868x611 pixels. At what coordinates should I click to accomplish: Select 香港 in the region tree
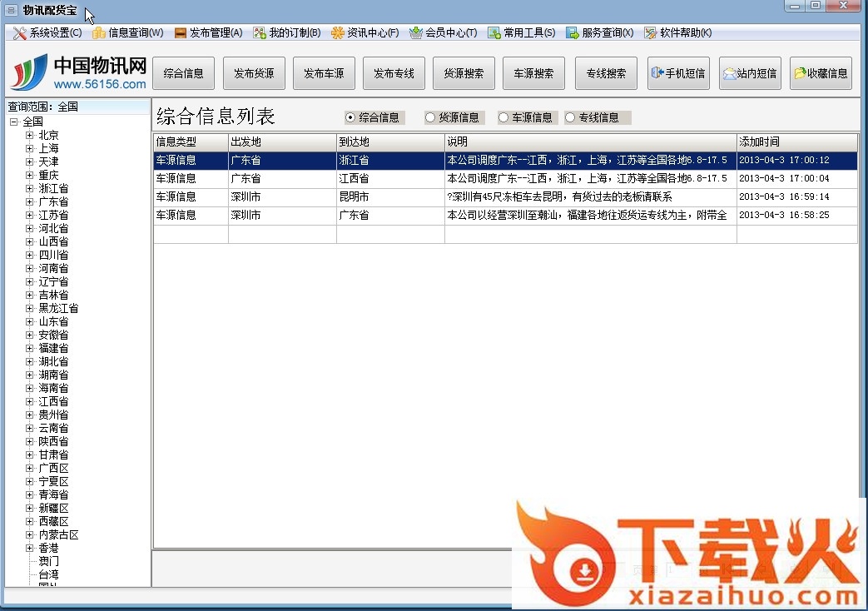click(x=49, y=548)
